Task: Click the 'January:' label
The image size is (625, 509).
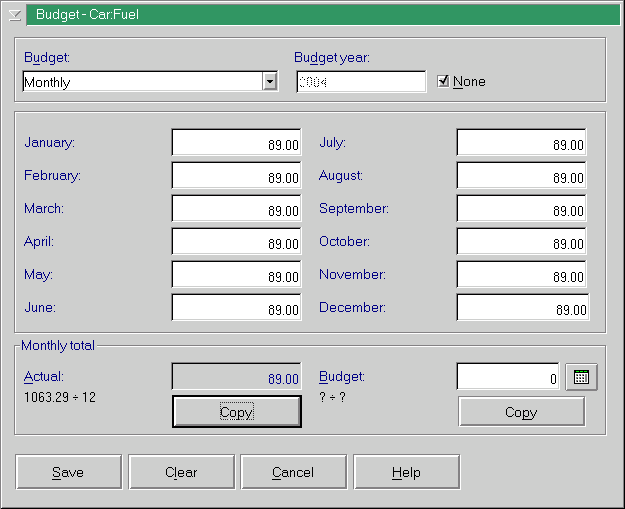Action: coord(49,143)
